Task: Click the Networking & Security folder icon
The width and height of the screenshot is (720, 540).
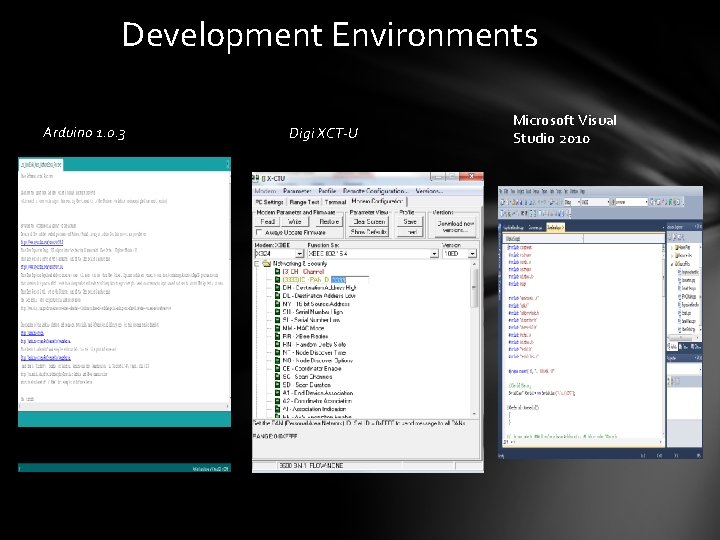Action: (x=266, y=264)
